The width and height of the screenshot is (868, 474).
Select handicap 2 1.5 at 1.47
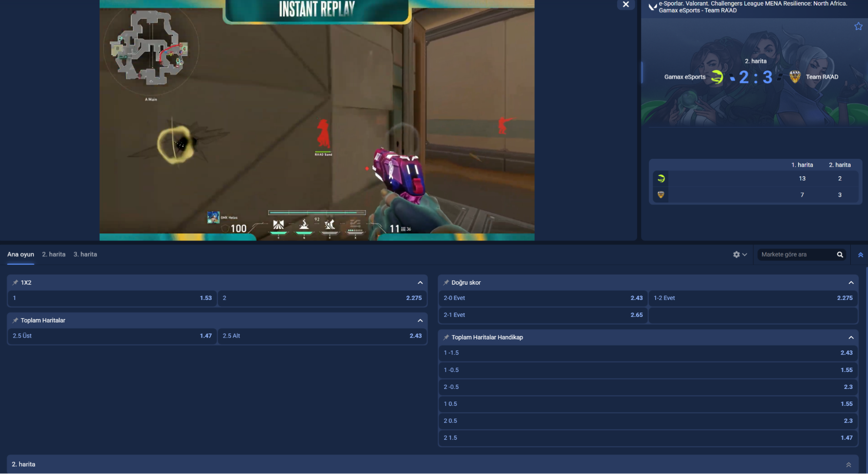click(647, 438)
